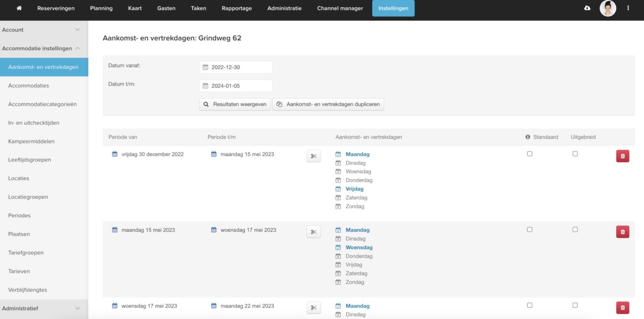Check Standaard box for first period
The height and width of the screenshot is (319, 644).
[530, 154]
